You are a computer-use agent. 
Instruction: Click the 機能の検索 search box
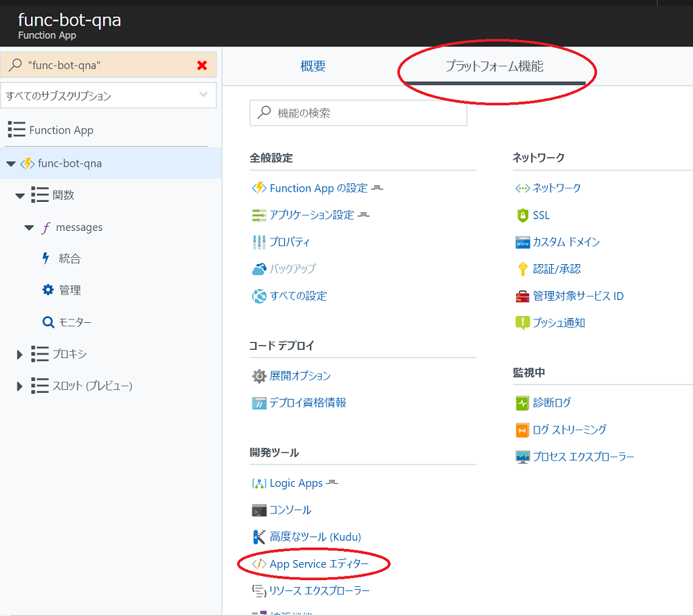[358, 113]
